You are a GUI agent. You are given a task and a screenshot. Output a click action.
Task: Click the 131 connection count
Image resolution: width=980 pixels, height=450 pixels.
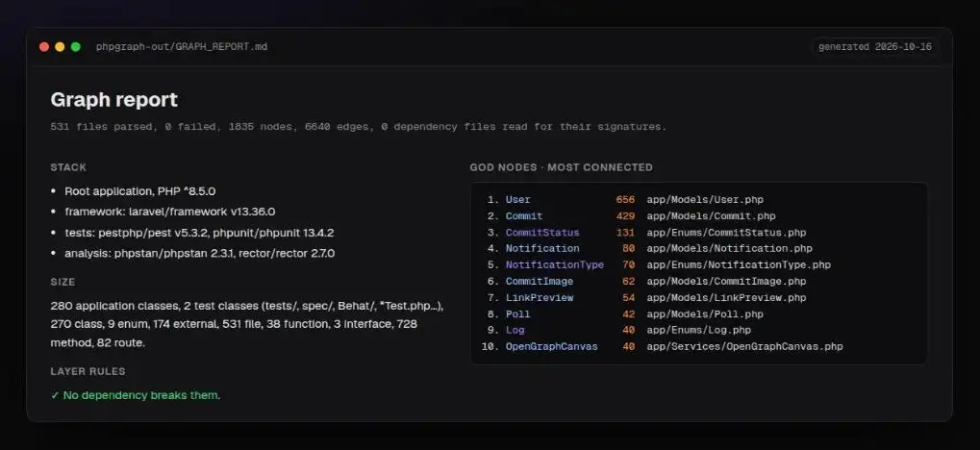(x=625, y=233)
